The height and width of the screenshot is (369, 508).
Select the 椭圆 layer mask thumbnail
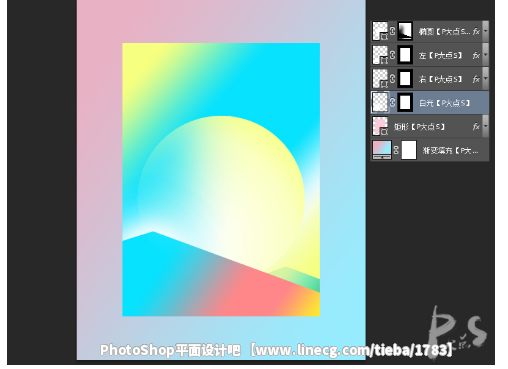(x=405, y=31)
